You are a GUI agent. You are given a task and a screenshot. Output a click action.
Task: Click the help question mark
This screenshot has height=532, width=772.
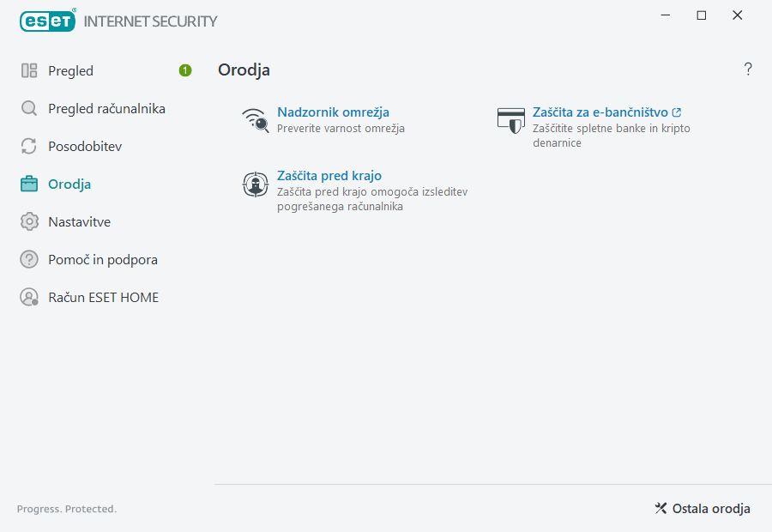click(747, 70)
